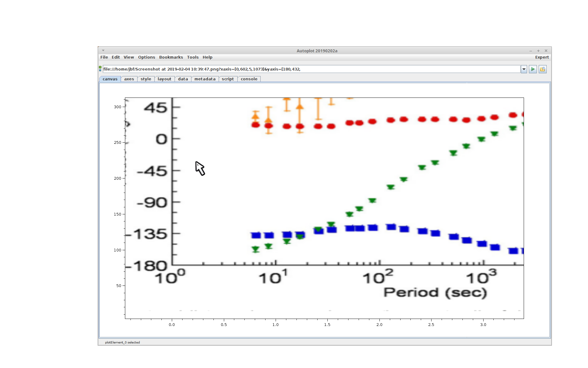Screen dimensions: 588x368
Task: Switch to the metadata tab
Action: point(205,79)
